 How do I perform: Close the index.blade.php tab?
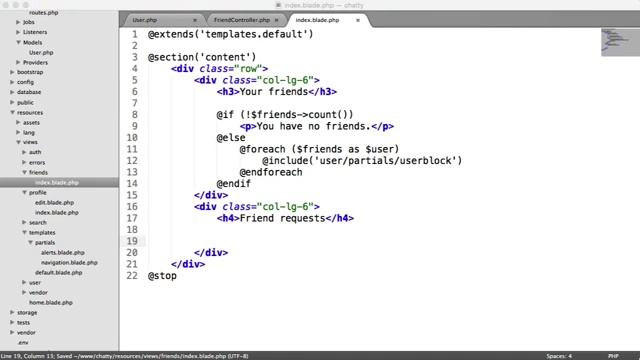pos(358,20)
